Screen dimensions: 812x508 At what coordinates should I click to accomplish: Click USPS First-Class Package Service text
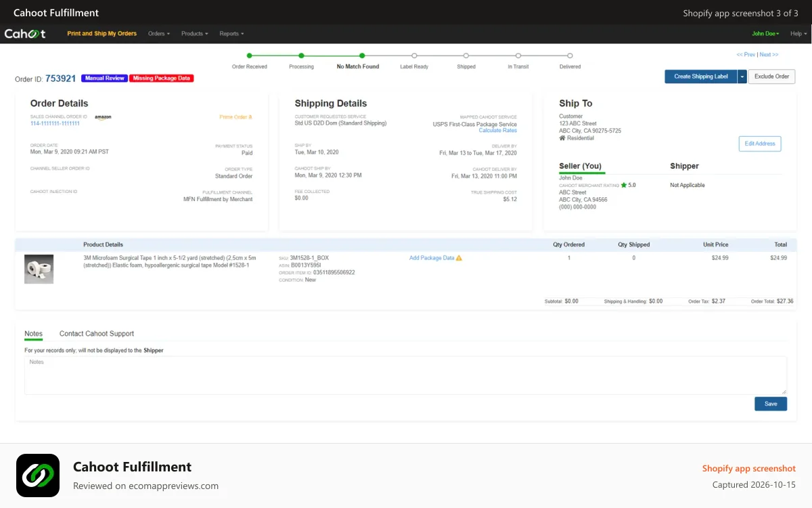(x=475, y=125)
